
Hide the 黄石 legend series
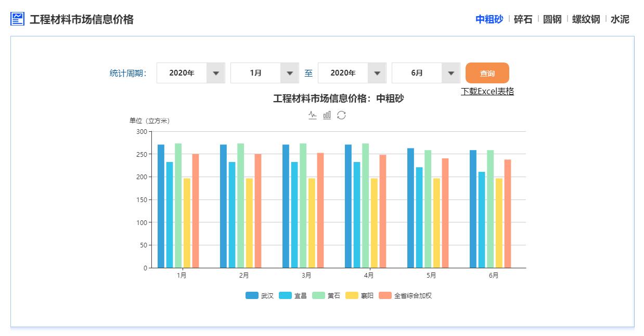[x=326, y=295]
